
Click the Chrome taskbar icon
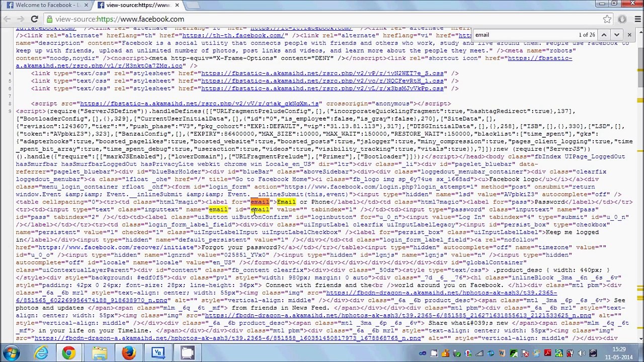point(69,353)
